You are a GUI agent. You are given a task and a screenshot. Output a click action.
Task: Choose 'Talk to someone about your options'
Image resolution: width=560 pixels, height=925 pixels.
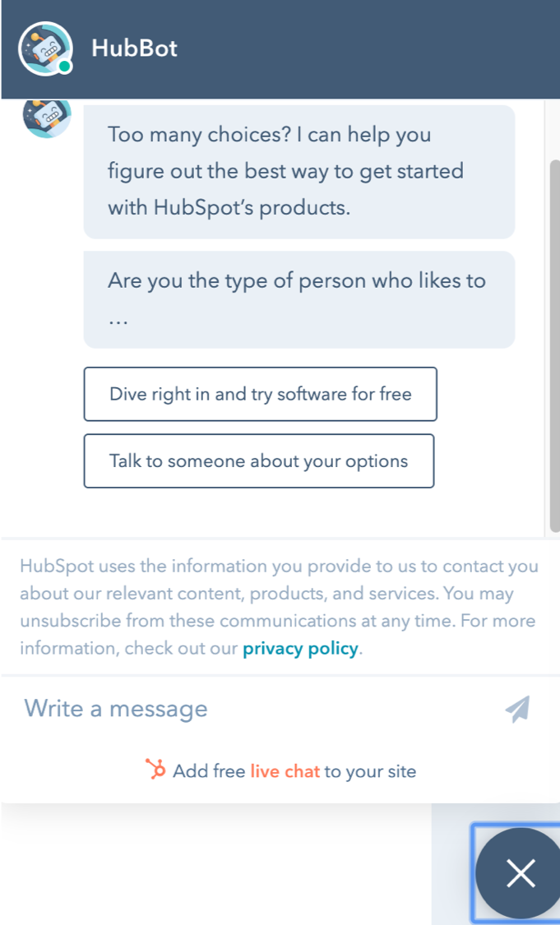click(x=259, y=460)
